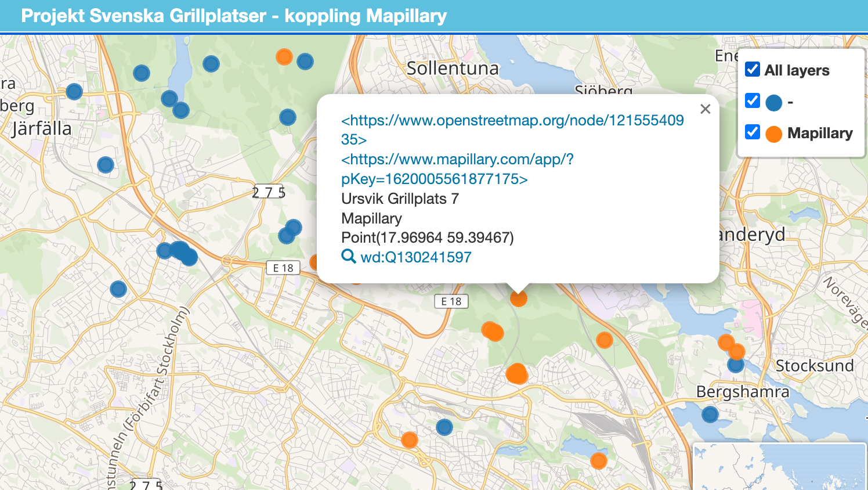Screen dimensions: 868x490
Task: Select the blue marker above Stocksund shoreline
Action: 735,365
